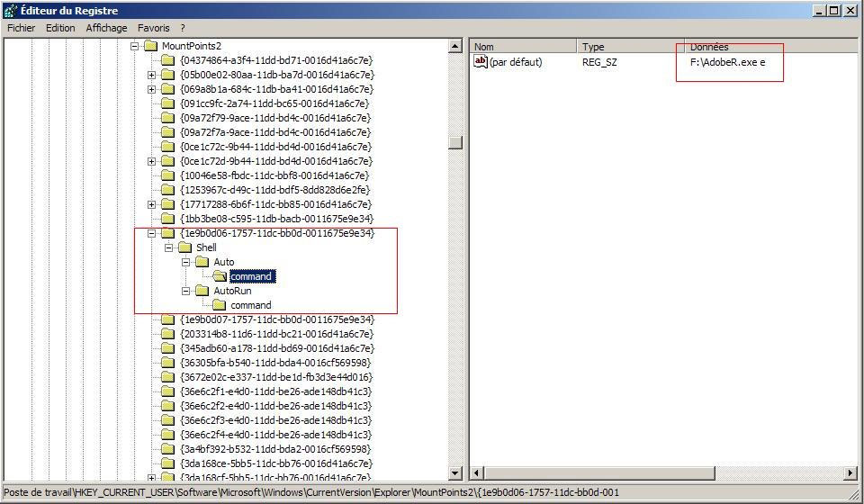The image size is (864, 504).
Task: Click folder icon of {09a72f7a-9ace-11dd-bd4c-0016d41a6c7e}
Action: click(x=168, y=132)
